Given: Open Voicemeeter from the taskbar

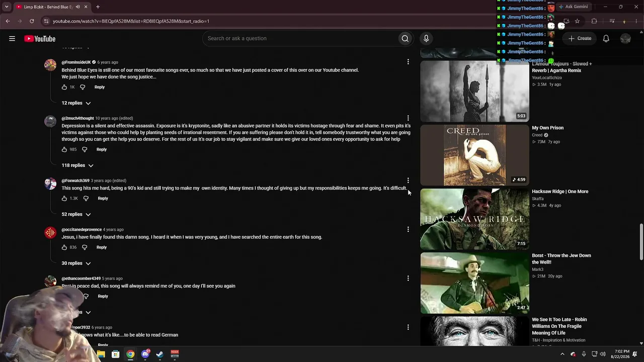Looking at the screenshot, I should coord(175,354).
